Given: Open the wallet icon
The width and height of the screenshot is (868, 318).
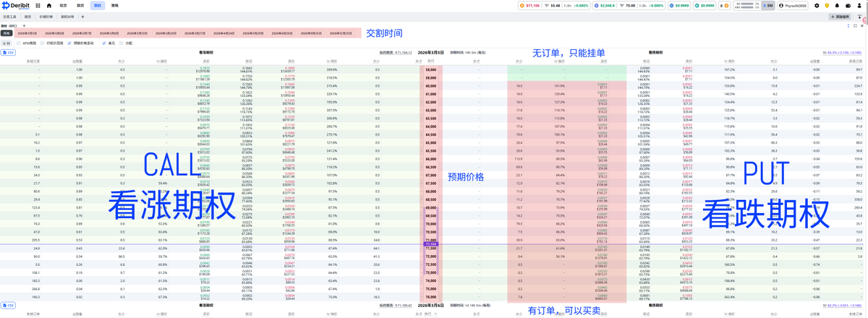Looking at the screenshot, I should pyautogui.click(x=848, y=5).
